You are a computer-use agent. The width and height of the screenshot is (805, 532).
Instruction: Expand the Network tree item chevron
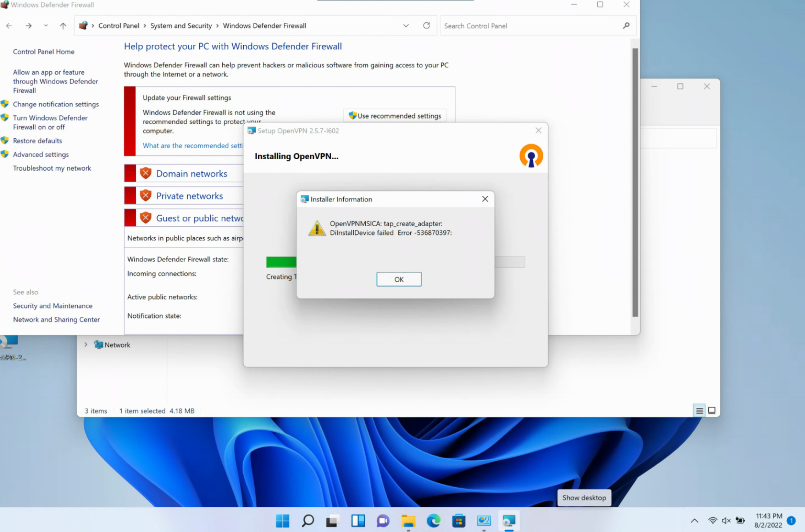coord(86,345)
